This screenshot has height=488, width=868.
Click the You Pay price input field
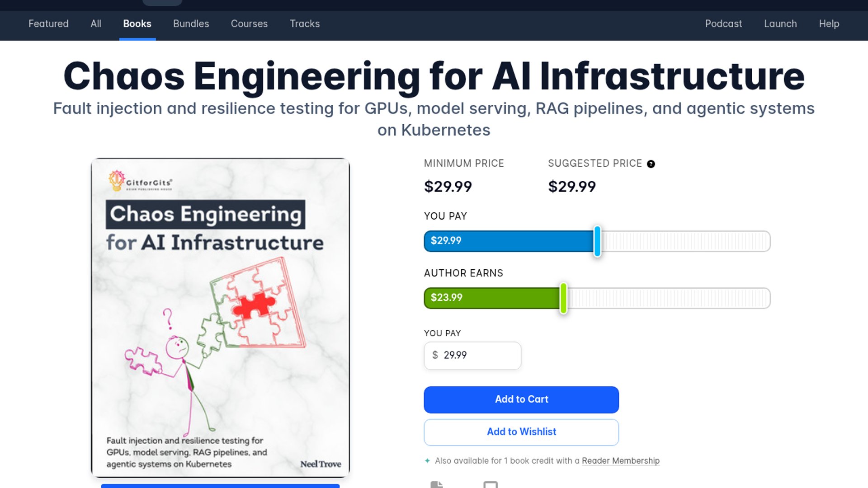click(x=472, y=356)
